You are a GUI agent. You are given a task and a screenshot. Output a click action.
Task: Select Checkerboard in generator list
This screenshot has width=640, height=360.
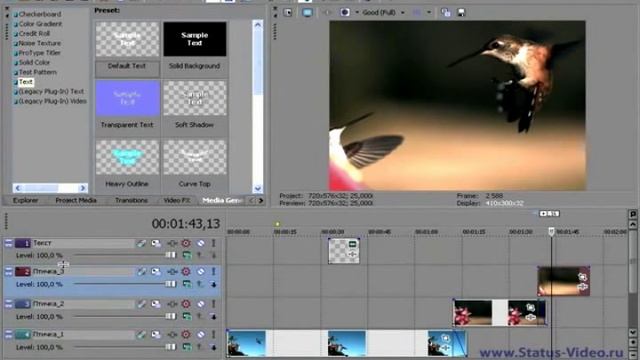(40, 14)
